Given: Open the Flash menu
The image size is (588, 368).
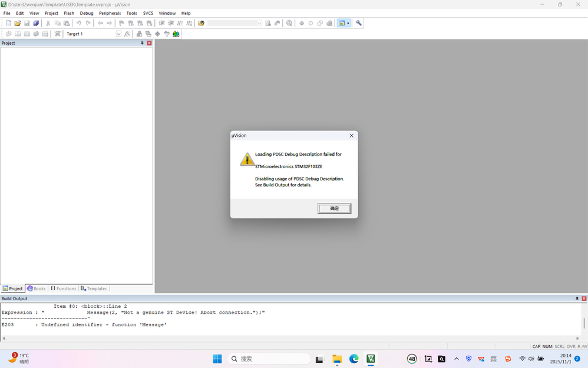Looking at the screenshot, I should click(69, 13).
